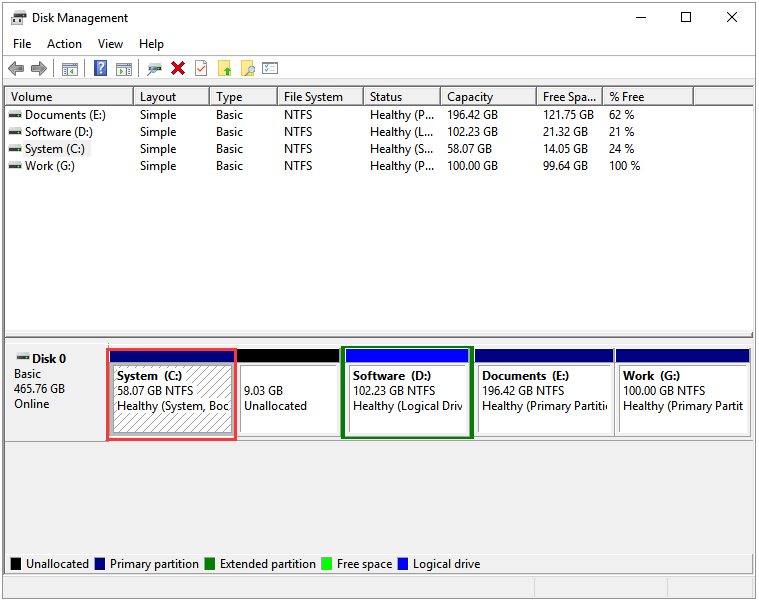Click the dark green Extended partition swatch
The image size is (759, 604).
coord(210,564)
